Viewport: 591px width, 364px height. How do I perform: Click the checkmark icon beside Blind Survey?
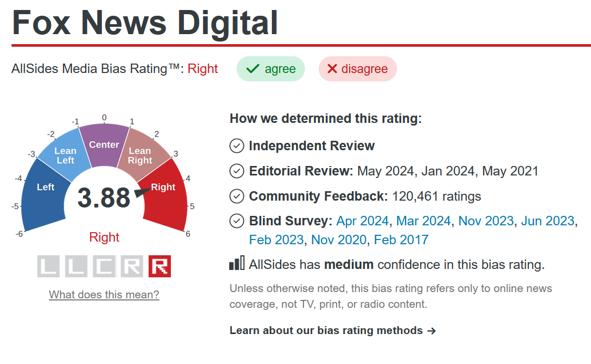coord(237,221)
